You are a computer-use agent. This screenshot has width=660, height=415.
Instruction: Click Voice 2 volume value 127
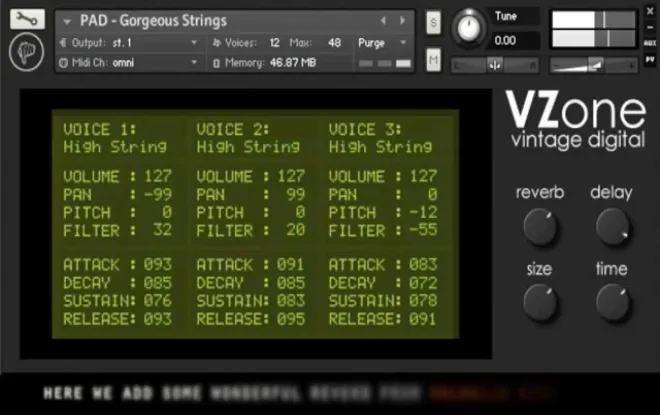291,176
